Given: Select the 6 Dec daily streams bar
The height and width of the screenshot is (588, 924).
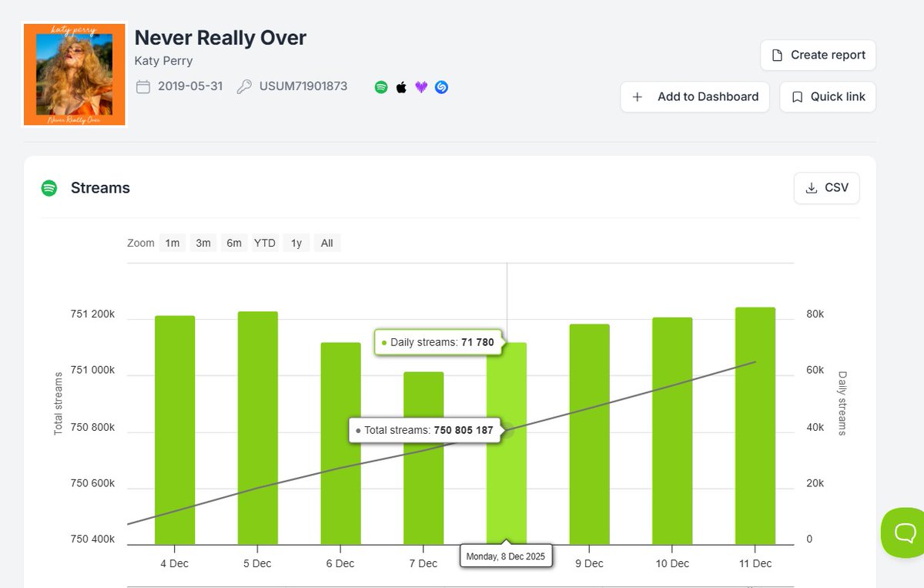Looking at the screenshot, I should pos(340,444).
